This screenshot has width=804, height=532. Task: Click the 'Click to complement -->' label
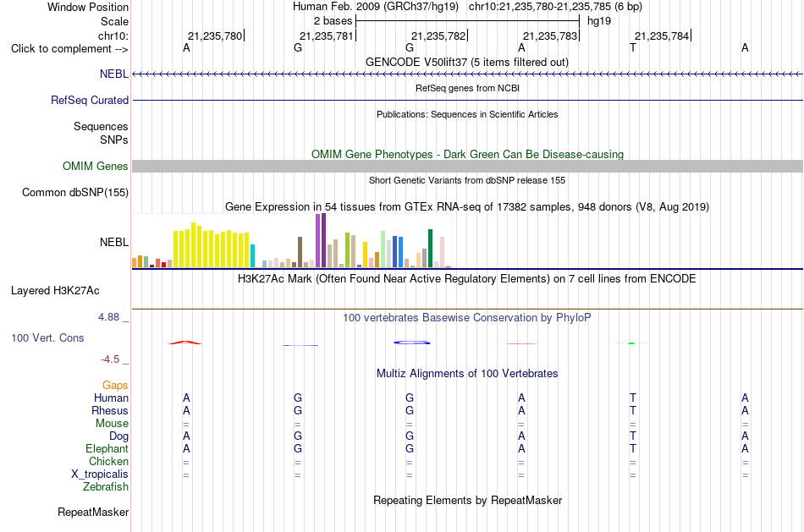69,49
